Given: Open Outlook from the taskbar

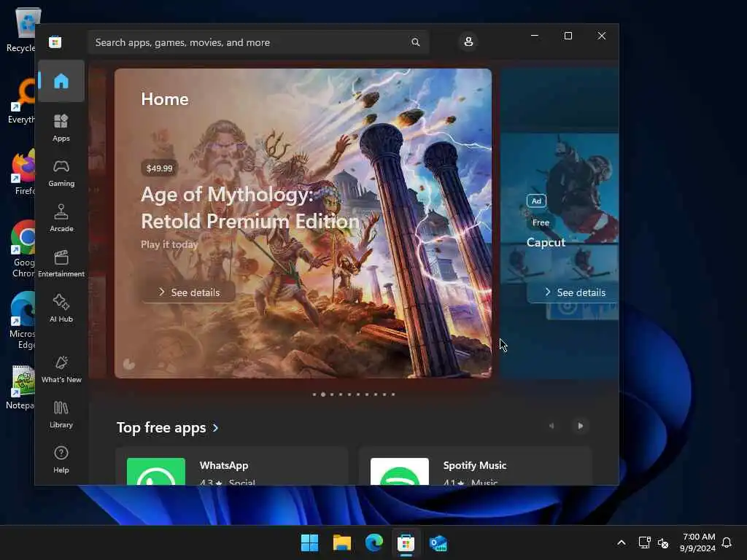Looking at the screenshot, I should (438, 542).
